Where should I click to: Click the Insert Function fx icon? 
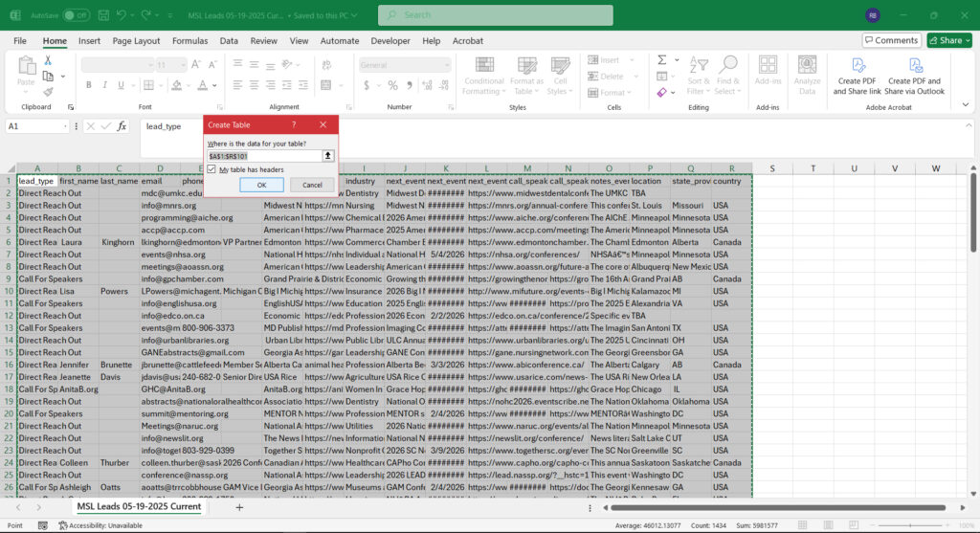(122, 126)
